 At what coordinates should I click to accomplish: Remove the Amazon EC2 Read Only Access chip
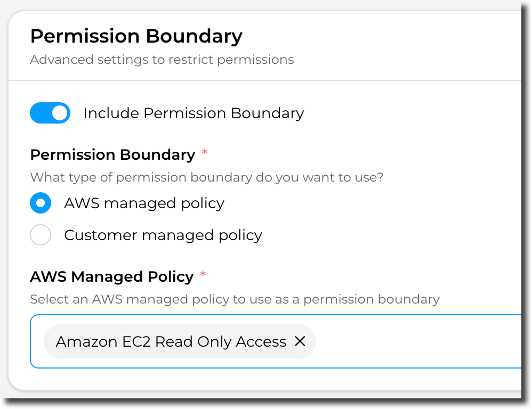[300, 341]
